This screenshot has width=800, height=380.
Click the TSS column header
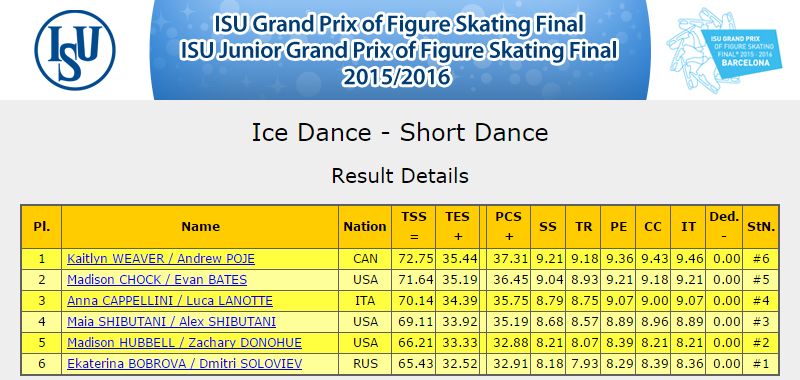[414, 227]
